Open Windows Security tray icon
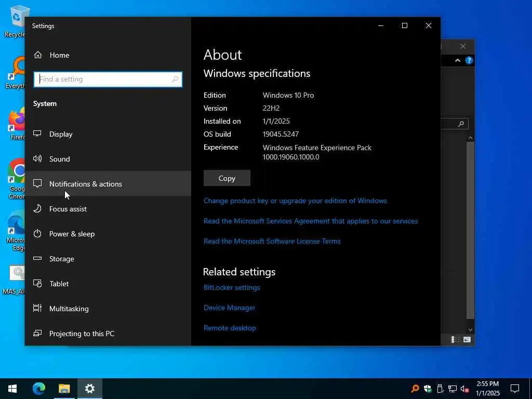The image size is (532, 399). [428, 389]
